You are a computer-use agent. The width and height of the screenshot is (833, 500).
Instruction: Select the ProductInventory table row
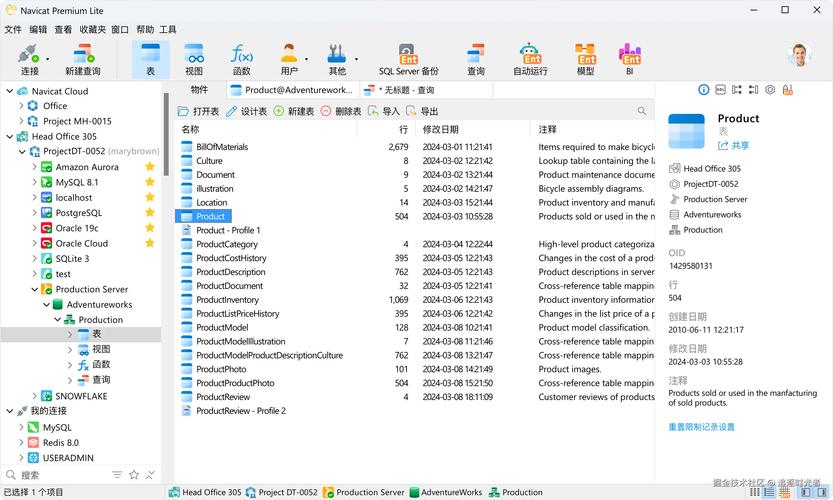pyautogui.click(x=414, y=300)
